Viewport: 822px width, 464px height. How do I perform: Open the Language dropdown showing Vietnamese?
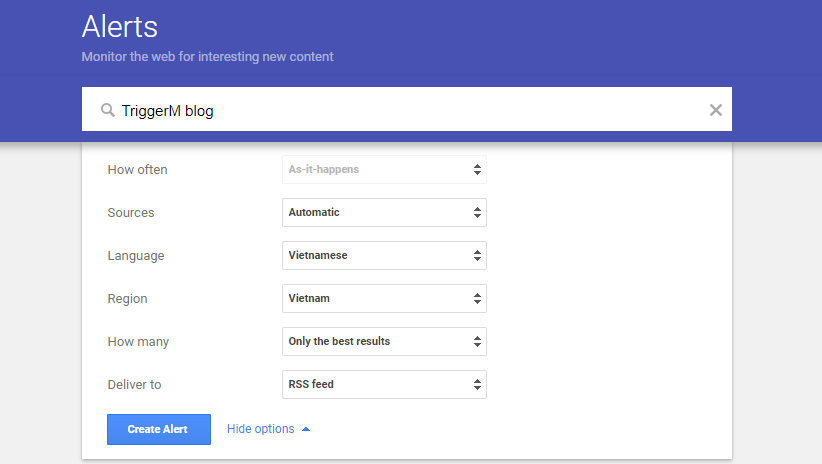383,256
